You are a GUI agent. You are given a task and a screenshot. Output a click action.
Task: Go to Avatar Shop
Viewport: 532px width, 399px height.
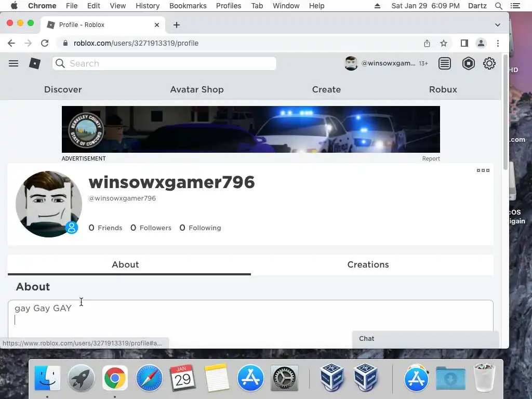197,89
